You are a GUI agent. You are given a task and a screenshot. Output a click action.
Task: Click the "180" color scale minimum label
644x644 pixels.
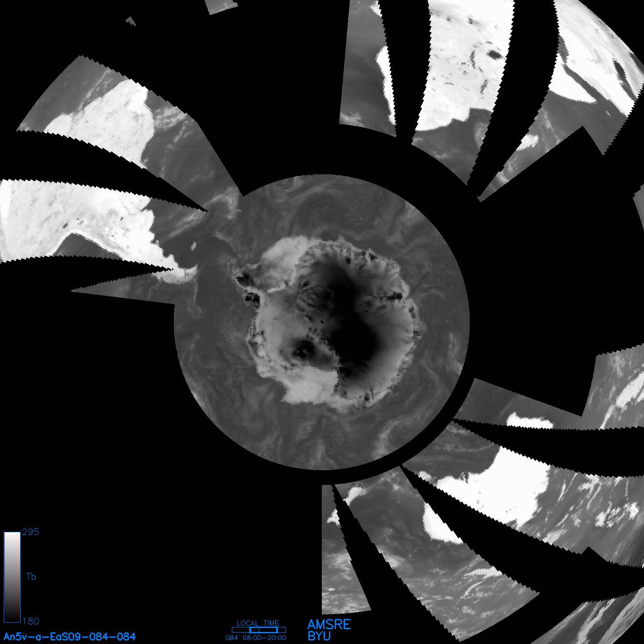point(31,621)
